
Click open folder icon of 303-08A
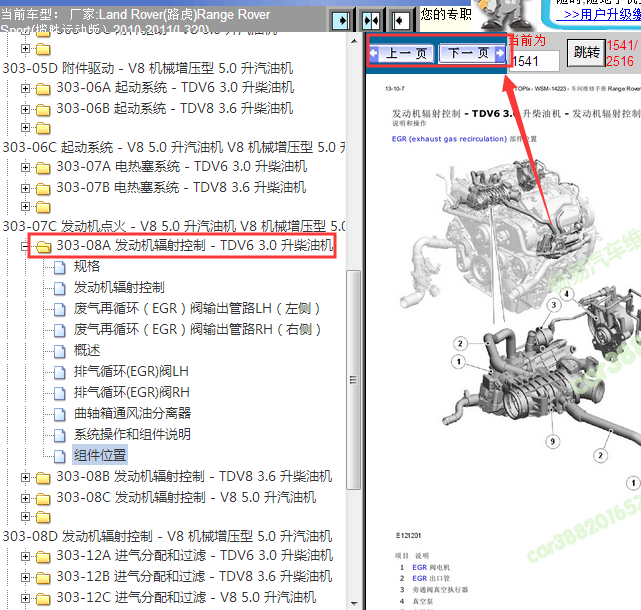43,247
